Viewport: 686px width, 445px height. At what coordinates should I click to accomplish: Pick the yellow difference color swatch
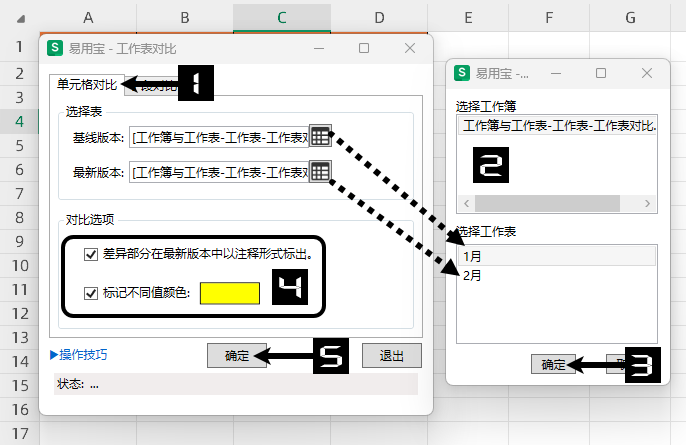[x=230, y=293]
